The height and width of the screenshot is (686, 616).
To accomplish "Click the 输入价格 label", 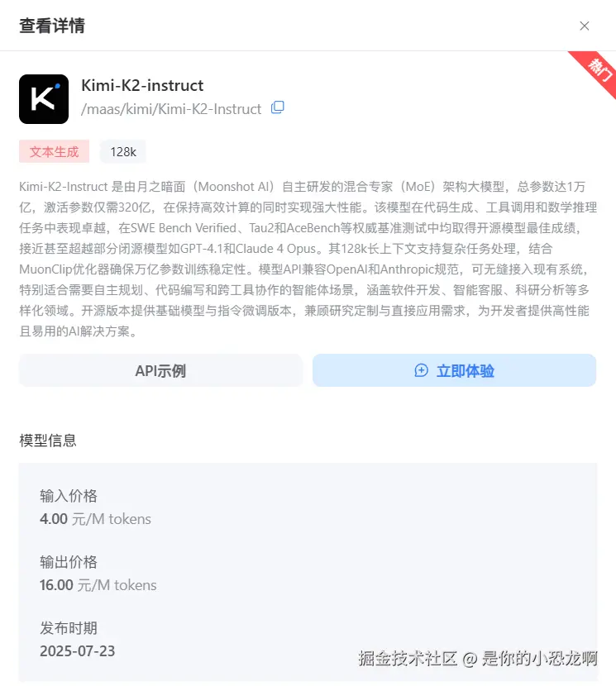I will point(69,496).
